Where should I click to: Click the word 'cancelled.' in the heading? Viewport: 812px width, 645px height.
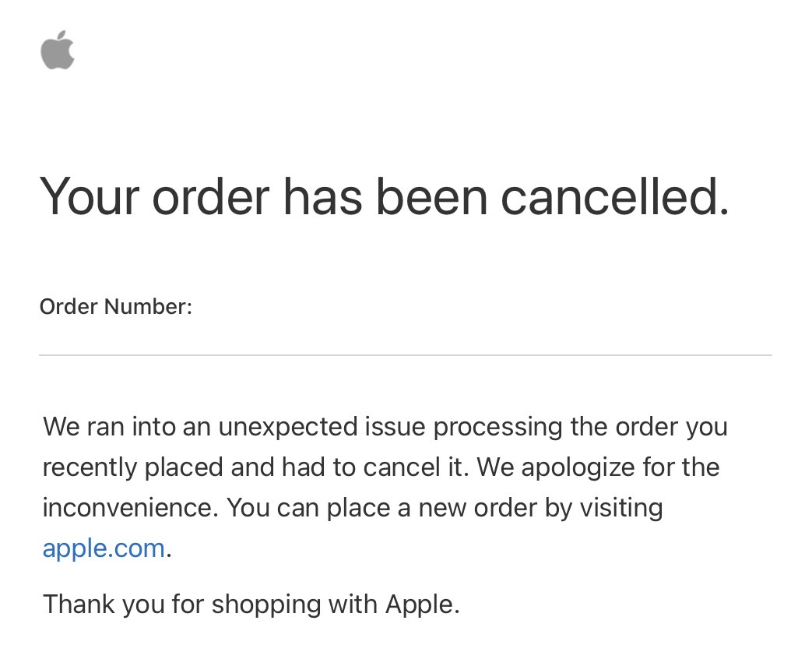pos(615,196)
